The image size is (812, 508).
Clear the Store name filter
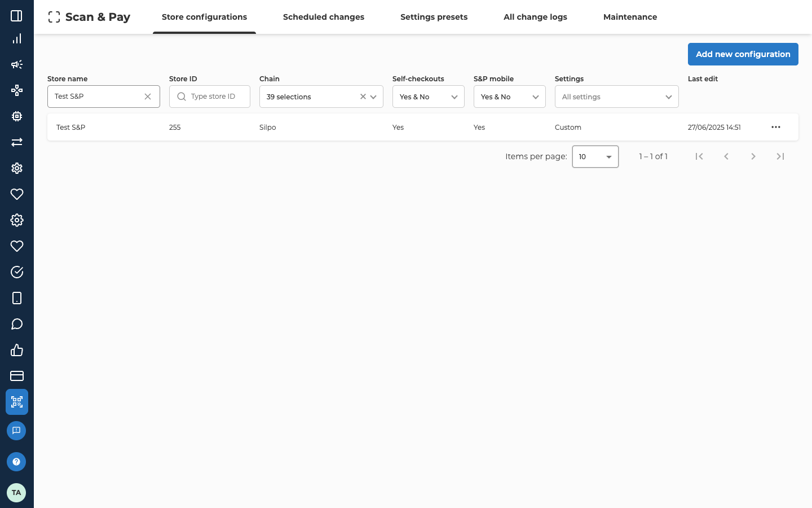point(148,97)
